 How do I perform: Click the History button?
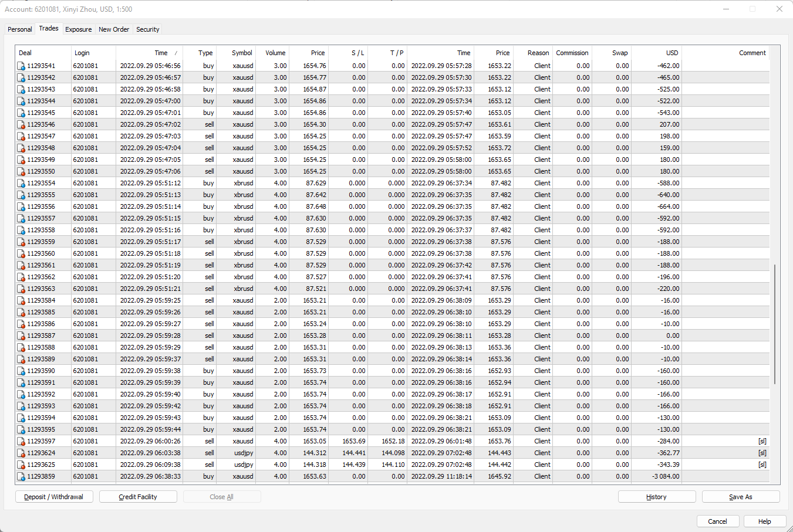(656, 497)
